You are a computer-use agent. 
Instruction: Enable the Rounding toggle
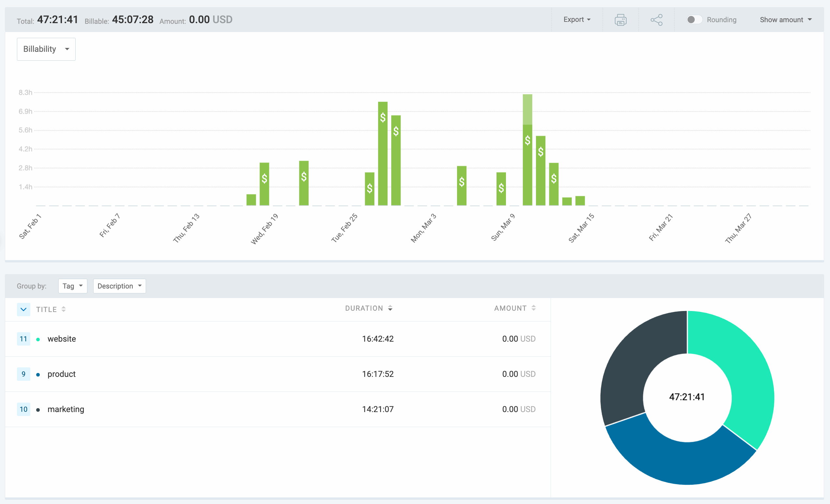(695, 20)
